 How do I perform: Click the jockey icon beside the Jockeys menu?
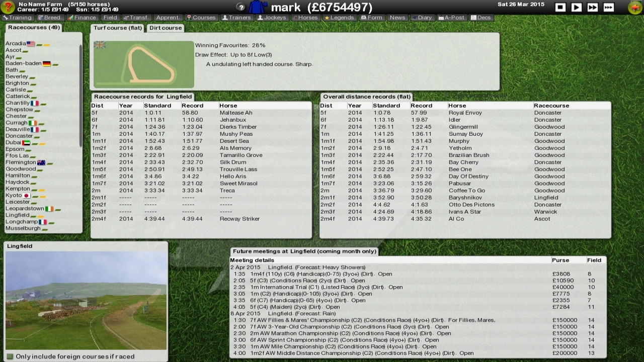(x=260, y=17)
